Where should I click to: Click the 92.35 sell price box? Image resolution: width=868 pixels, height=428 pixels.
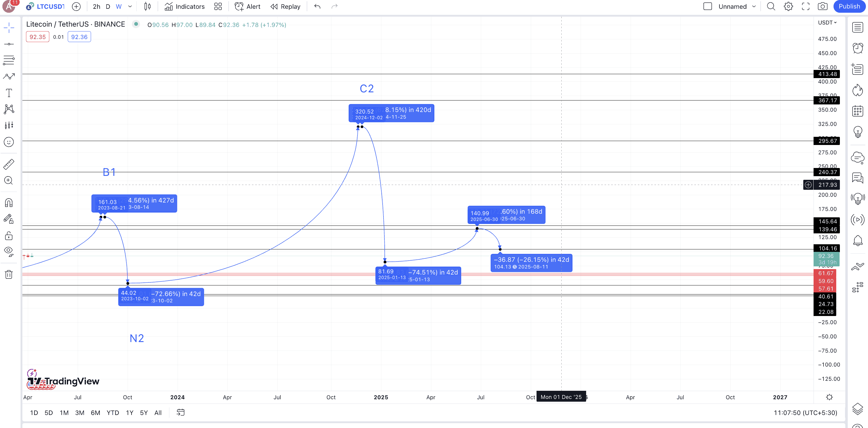[x=38, y=37]
